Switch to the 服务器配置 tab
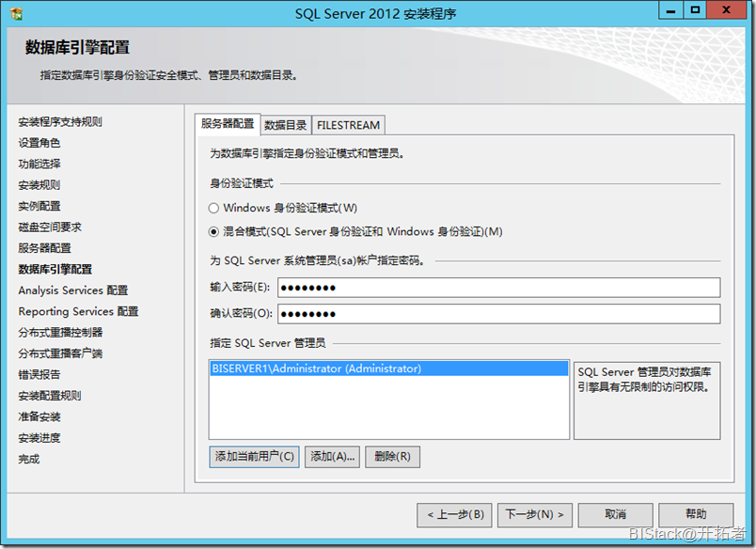Viewport: 756px width, 549px height. click(x=228, y=124)
